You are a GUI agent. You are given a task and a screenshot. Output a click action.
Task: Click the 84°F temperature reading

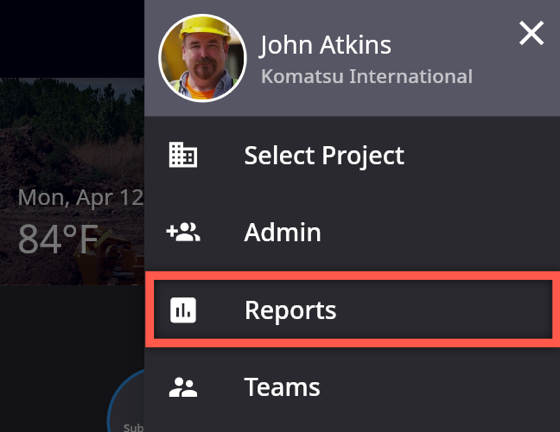pos(58,239)
